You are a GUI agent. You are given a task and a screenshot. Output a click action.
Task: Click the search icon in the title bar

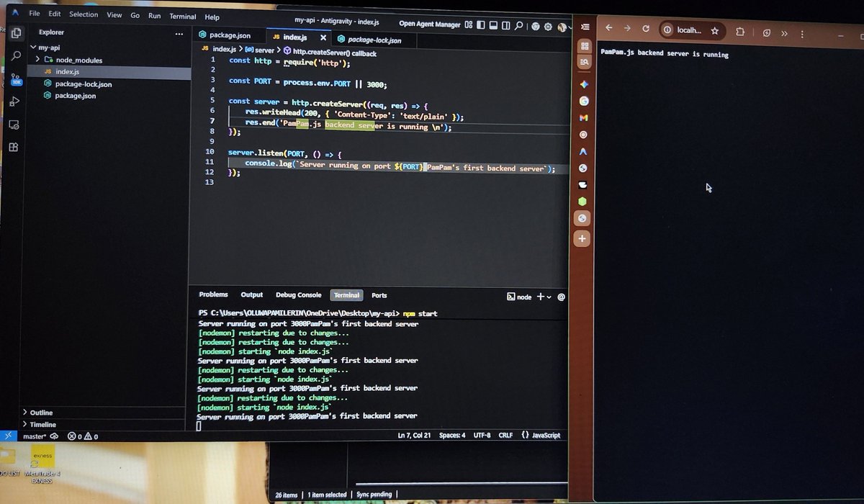(518, 25)
